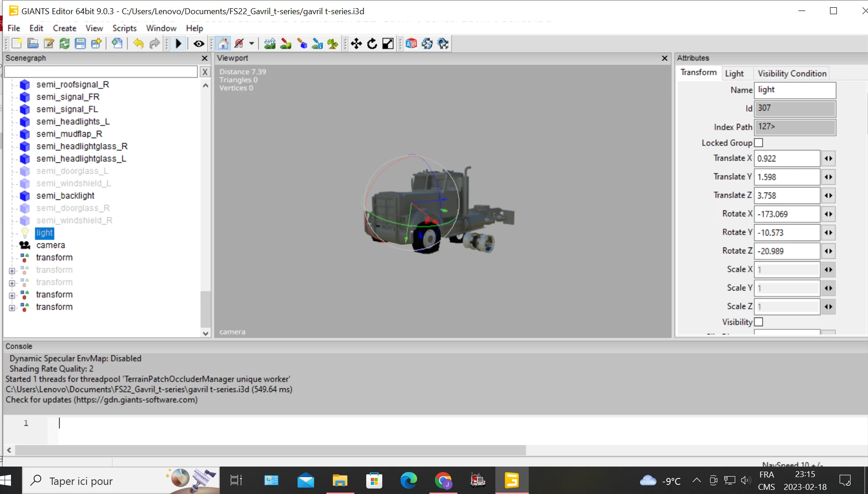Open the Scripts menu
This screenshot has height=494, width=868.
pyautogui.click(x=124, y=28)
